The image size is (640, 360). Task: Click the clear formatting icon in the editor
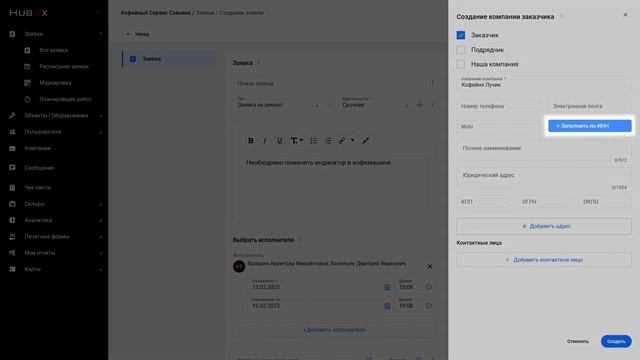click(366, 140)
